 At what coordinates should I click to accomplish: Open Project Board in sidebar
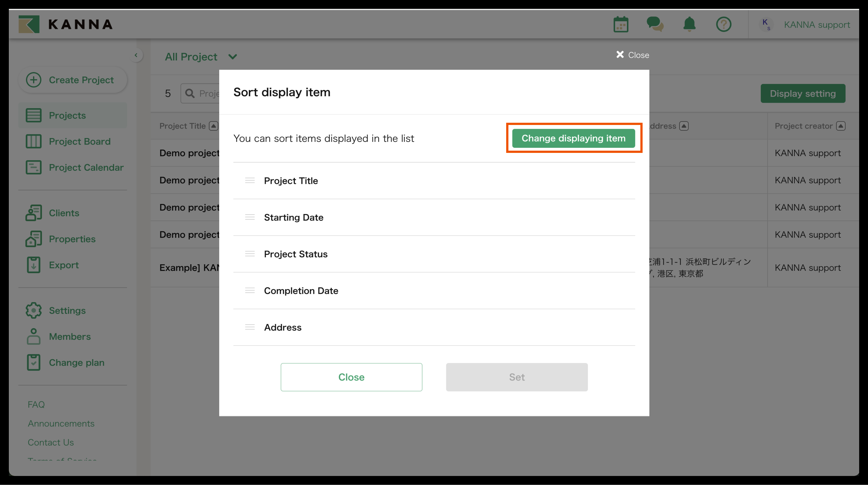tap(79, 141)
